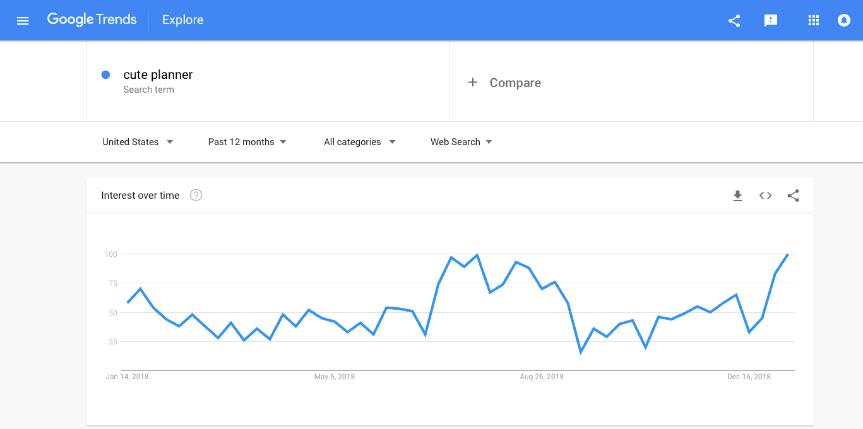Share the Interest over time chart
The height and width of the screenshot is (429, 863).
click(793, 196)
